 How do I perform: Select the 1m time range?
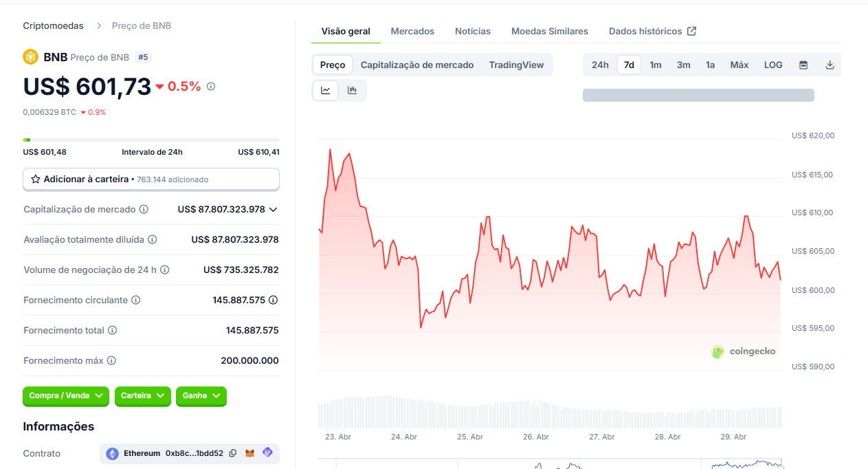656,65
